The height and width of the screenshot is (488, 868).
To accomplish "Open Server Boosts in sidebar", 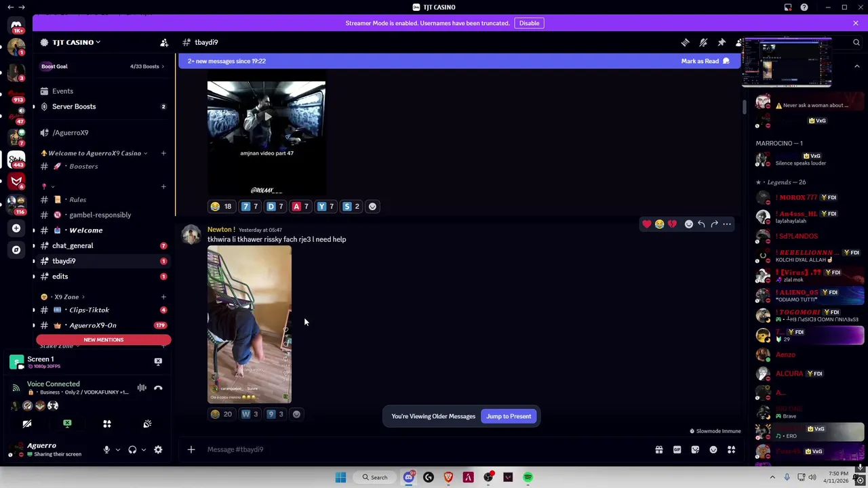I will coord(104,106).
